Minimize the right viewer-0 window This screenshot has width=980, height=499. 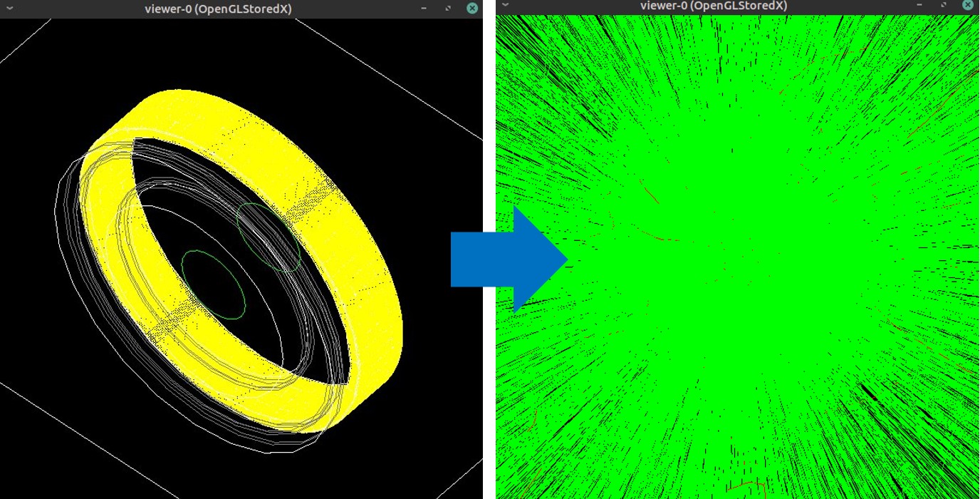click(x=919, y=5)
